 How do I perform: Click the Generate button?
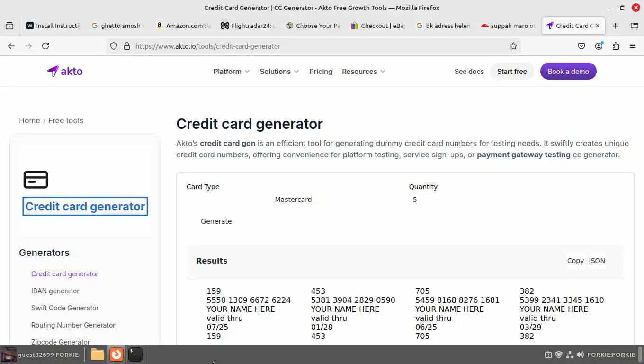tap(216, 221)
